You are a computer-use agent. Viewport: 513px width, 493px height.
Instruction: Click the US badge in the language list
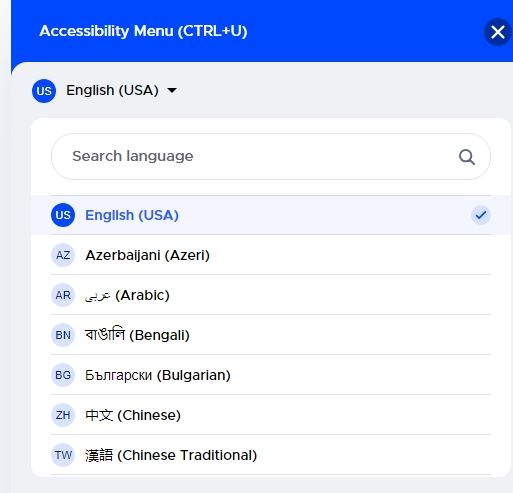click(x=63, y=215)
